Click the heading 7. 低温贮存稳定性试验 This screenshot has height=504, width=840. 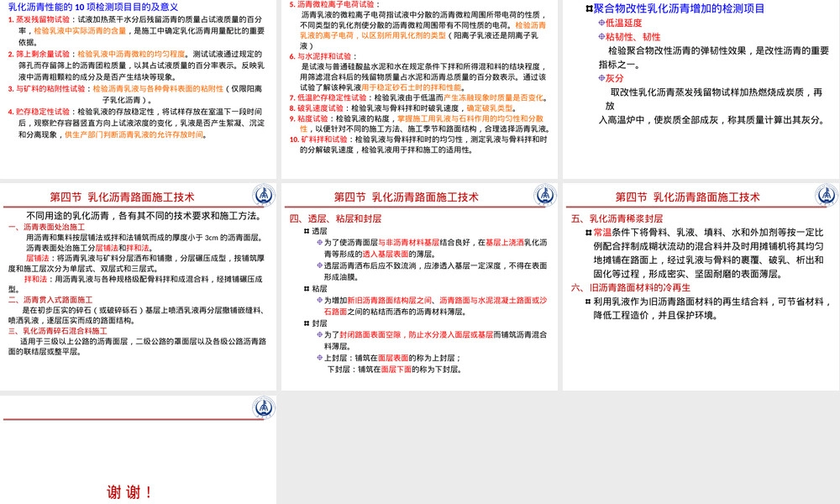point(328,98)
